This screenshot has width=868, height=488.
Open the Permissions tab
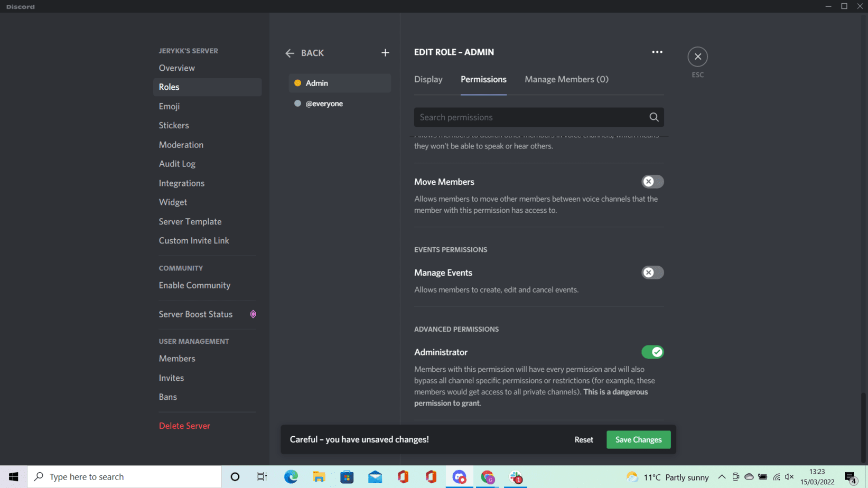tap(483, 79)
